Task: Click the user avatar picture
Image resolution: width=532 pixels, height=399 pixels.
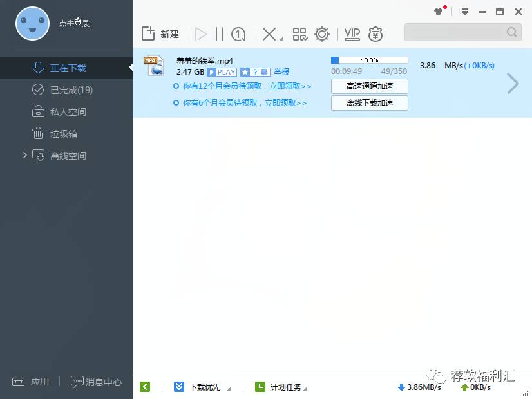Action: [33, 24]
